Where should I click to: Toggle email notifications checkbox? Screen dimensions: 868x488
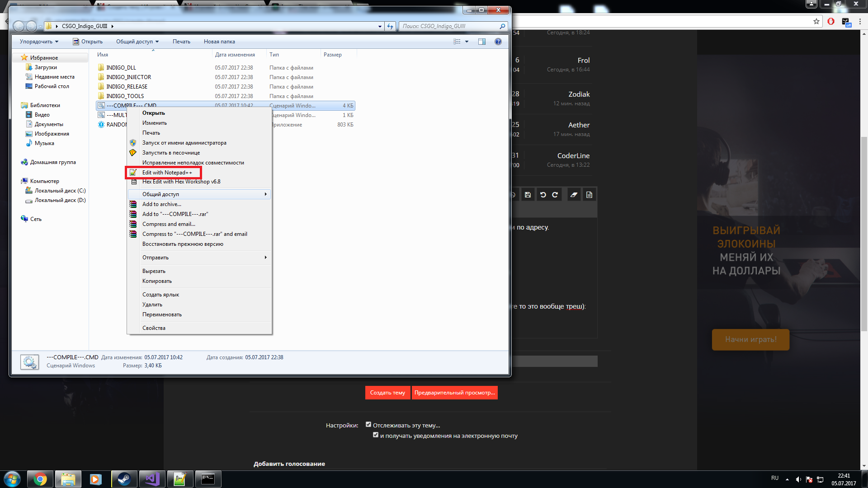pos(376,435)
